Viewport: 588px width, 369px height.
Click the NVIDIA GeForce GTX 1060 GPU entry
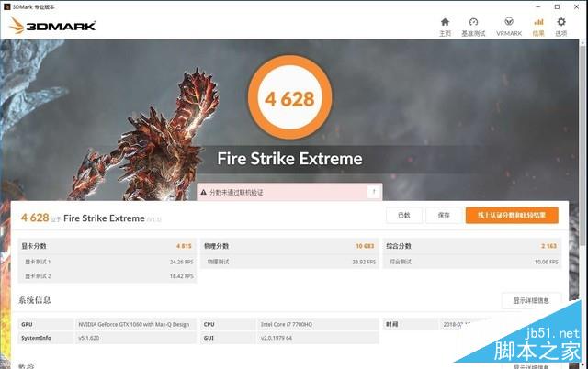(x=133, y=324)
